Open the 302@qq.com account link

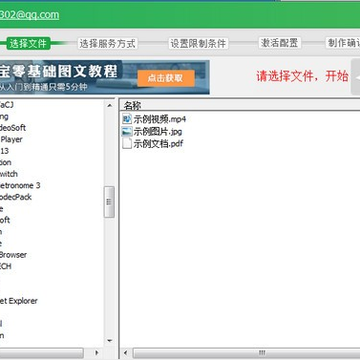point(29,15)
